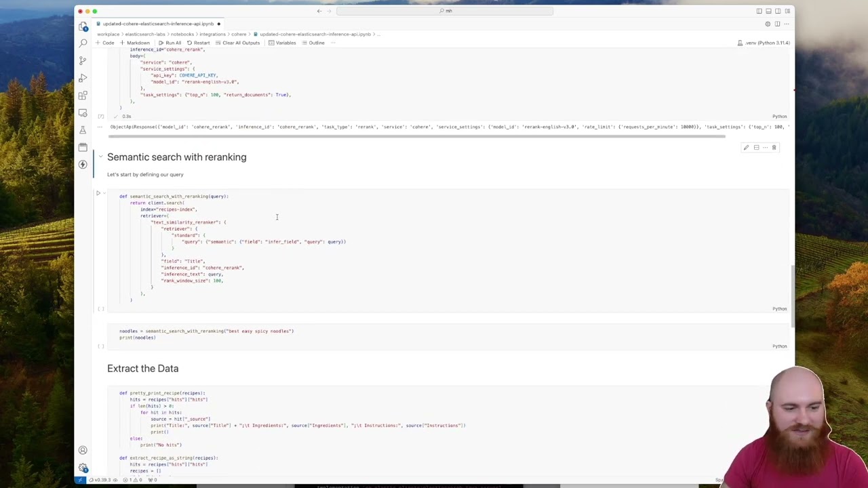This screenshot has width=868, height=488.
Task: Open the Remote Explorer view
Action: coord(83,113)
